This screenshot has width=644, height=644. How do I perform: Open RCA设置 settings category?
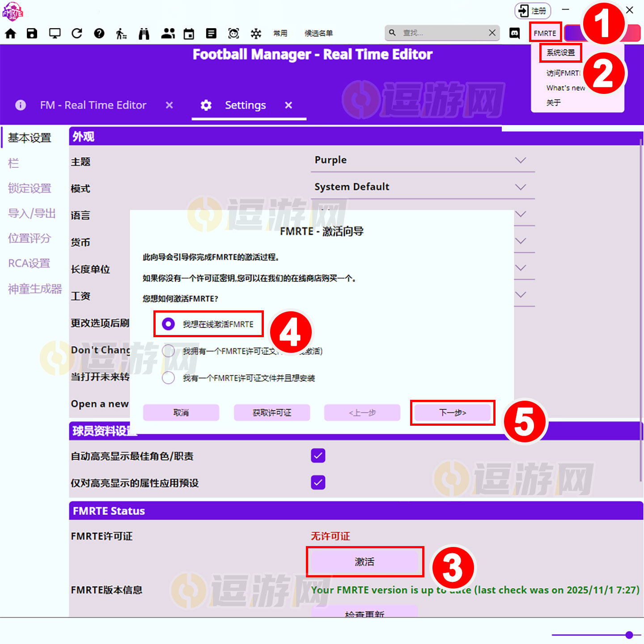pos(29,263)
